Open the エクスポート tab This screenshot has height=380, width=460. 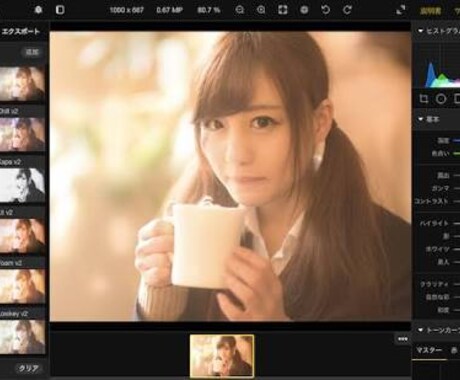click(x=21, y=31)
